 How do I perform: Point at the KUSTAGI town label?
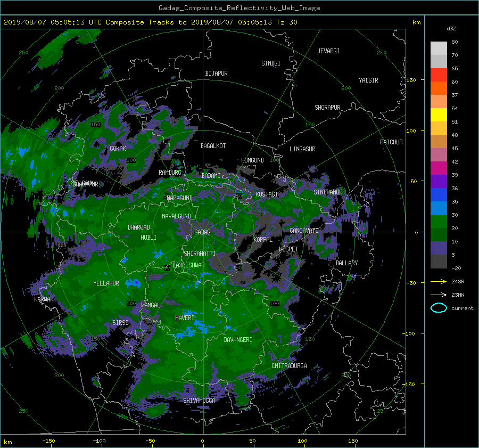(x=267, y=194)
